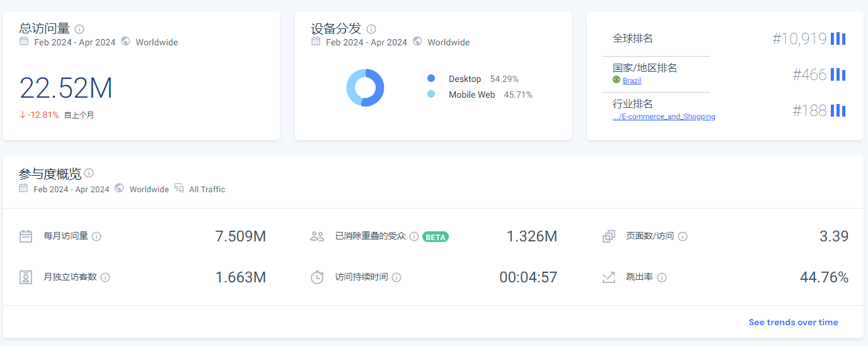Click the 1.326M deduplicated audience value

tap(532, 236)
